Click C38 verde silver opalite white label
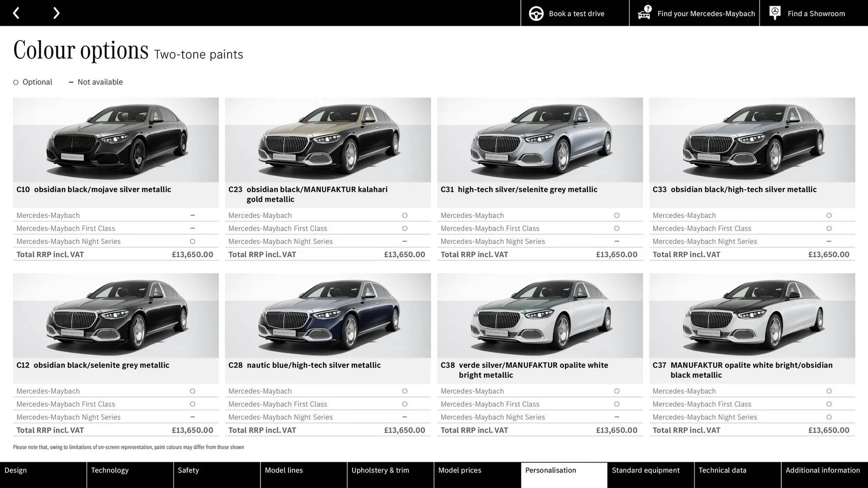The image size is (868, 488). click(x=524, y=370)
